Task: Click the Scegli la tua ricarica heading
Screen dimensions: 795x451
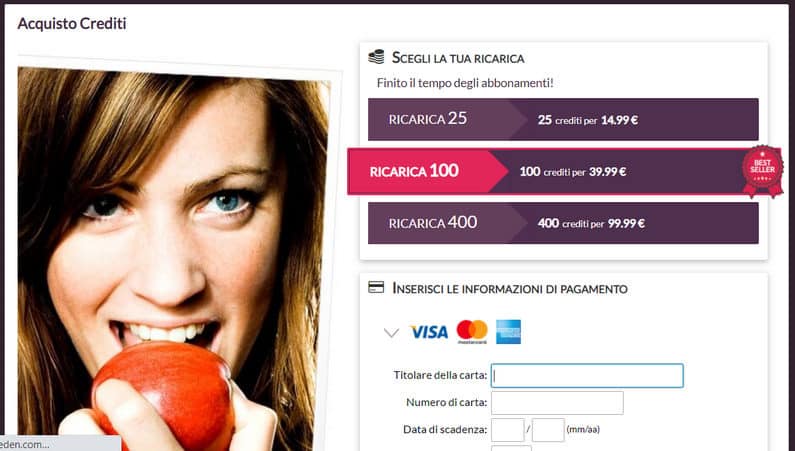Action: tap(458, 58)
